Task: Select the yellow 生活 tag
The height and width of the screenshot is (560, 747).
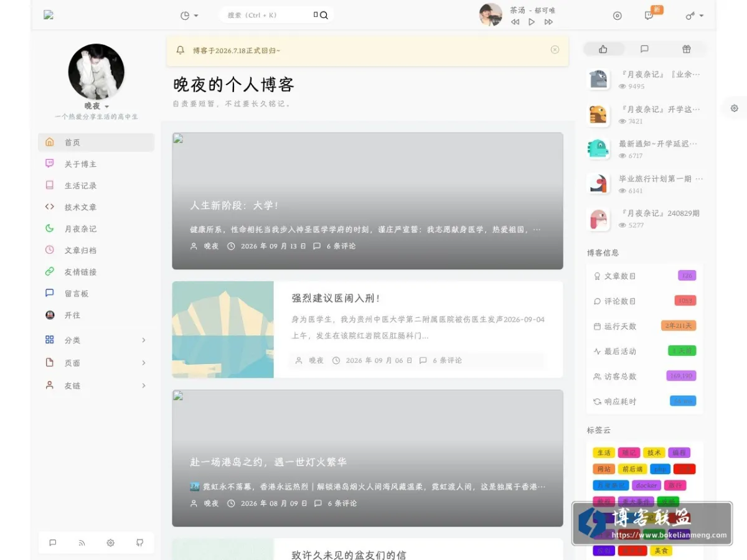Action: coord(604,453)
